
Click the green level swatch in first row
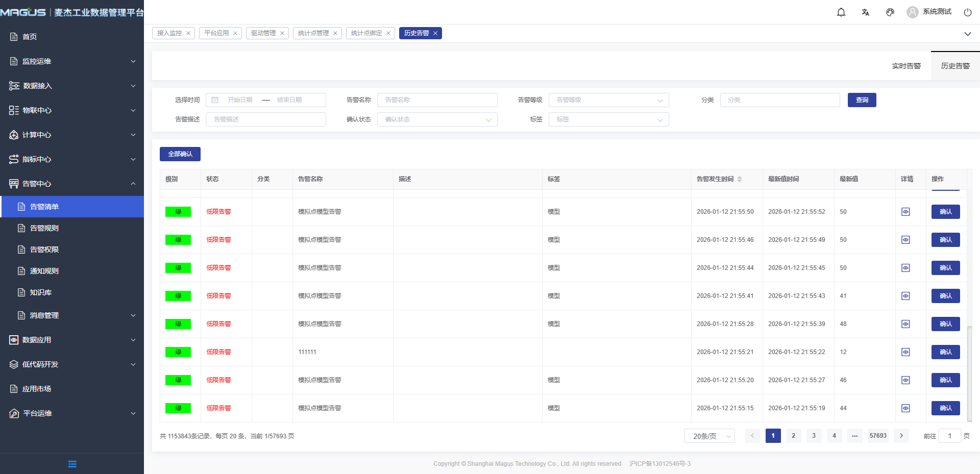178,212
